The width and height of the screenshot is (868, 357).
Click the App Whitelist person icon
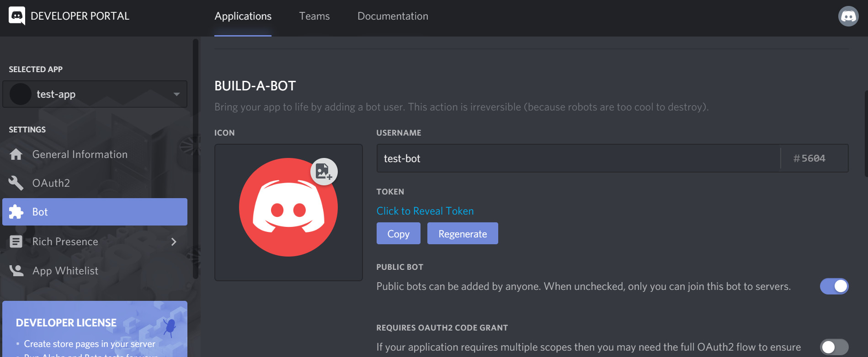coord(16,271)
